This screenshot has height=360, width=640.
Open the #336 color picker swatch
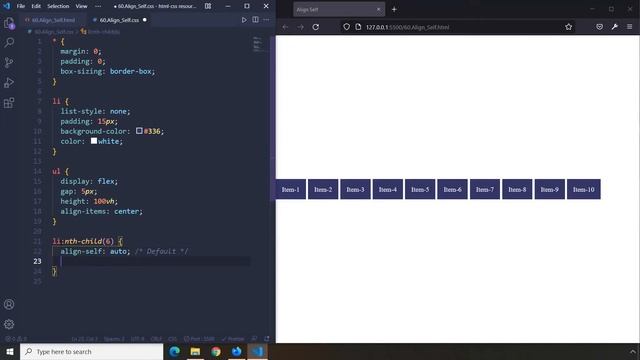(x=139, y=131)
